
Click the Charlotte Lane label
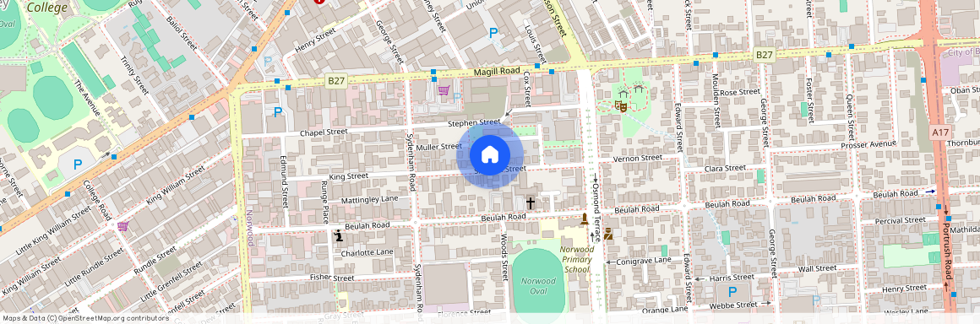[x=367, y=252]
